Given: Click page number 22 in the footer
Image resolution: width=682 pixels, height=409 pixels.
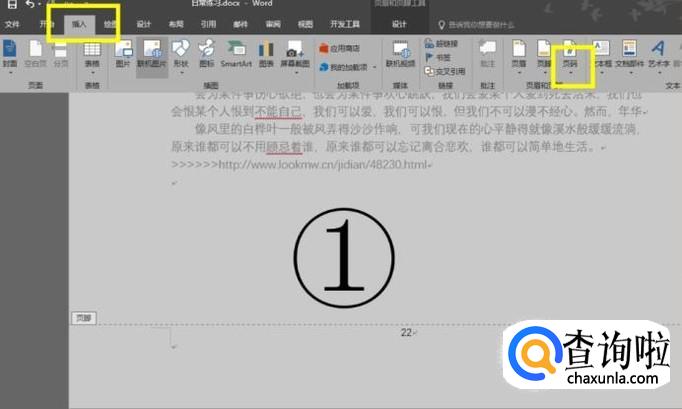Looking at the screenshot, I should point(406,333).
